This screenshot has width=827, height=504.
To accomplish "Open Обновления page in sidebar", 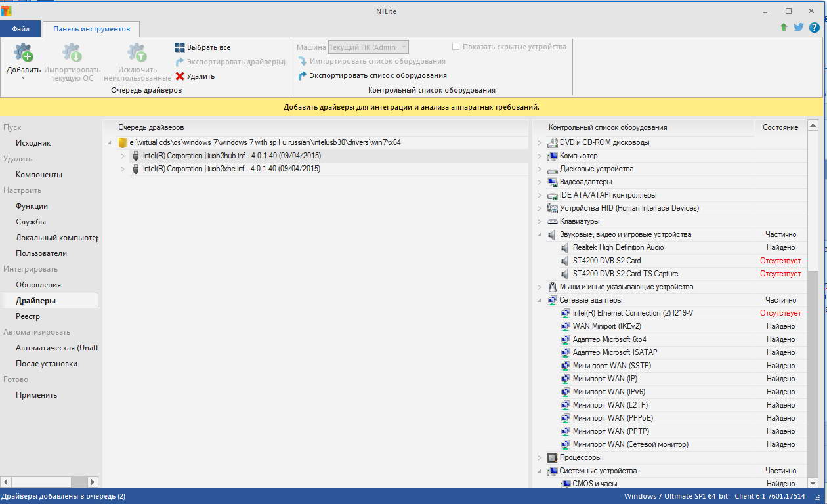I will coord(39,285).
